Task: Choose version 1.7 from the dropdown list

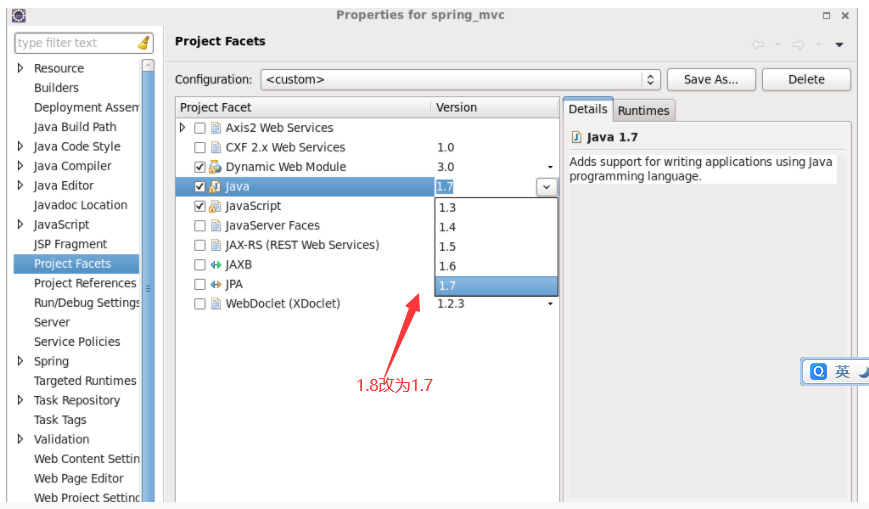Action: tap(496, 286)
